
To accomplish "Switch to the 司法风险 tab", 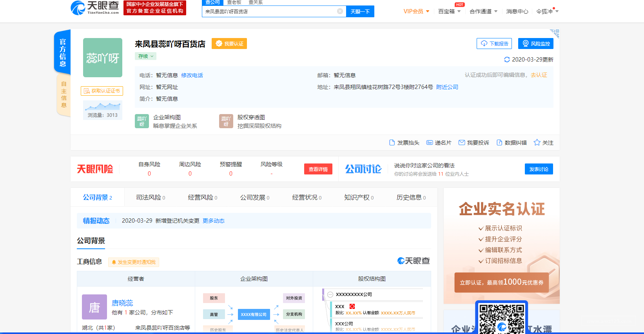I will [150, 198].
